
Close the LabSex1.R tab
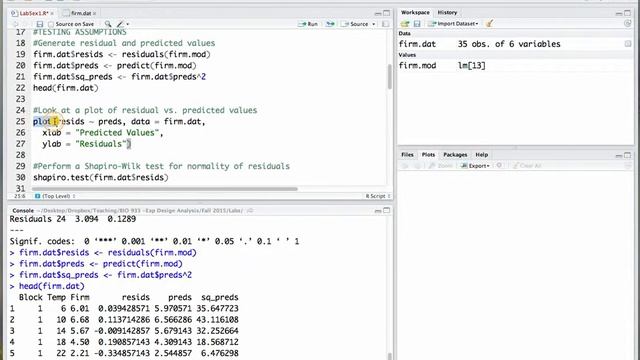point(52,13)
